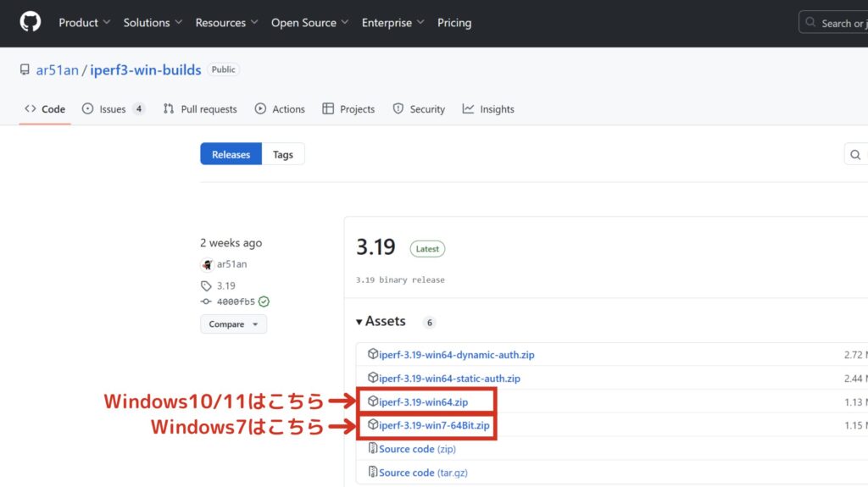Open commit 4000fb5
Image resolution: width=868 pixels, height=487 pixels.
click(x=236, y=302)
